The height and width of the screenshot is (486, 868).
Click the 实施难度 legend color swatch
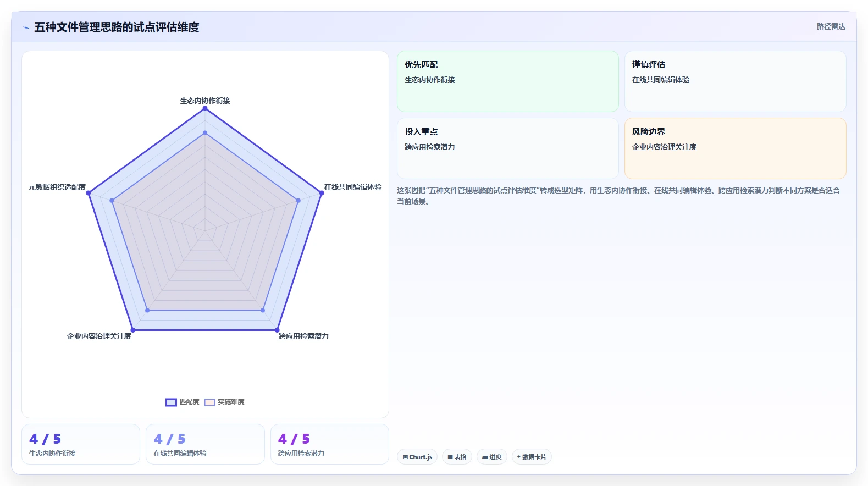click(209, 402)
